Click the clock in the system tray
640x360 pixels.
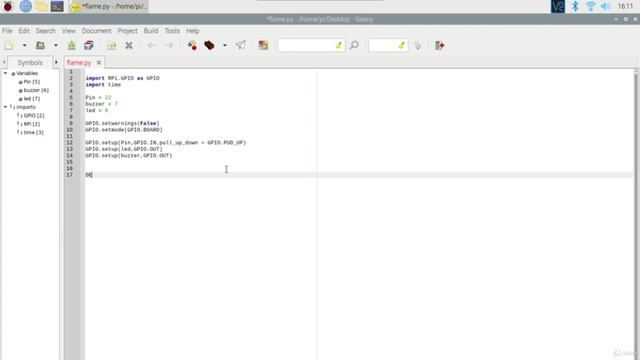[625, 6]
